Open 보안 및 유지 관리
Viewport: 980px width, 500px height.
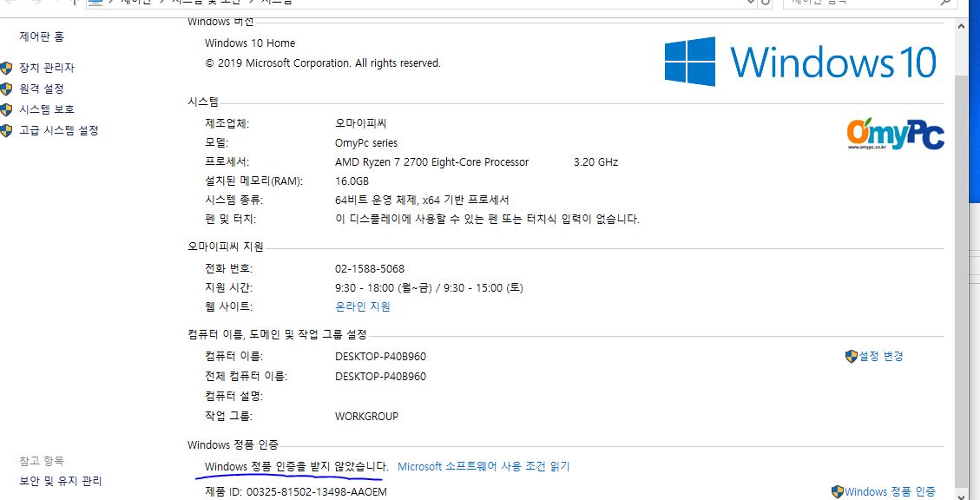[x=61, y=481]
